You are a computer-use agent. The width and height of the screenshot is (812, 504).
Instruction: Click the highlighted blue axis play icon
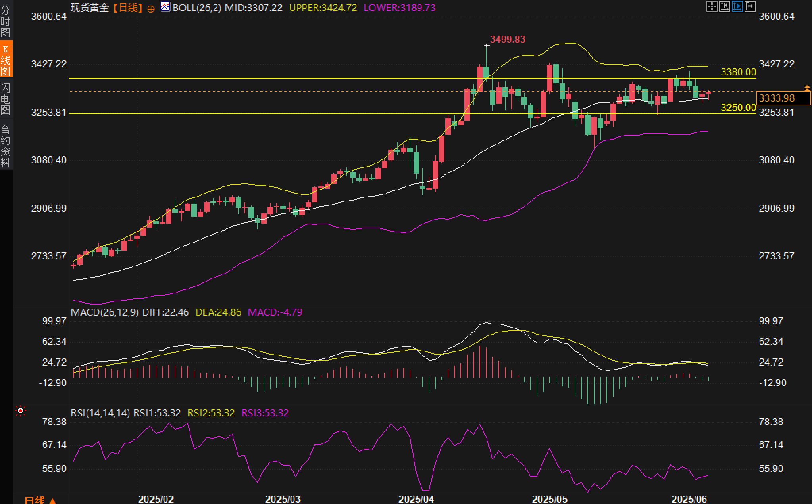coord(737,6)
